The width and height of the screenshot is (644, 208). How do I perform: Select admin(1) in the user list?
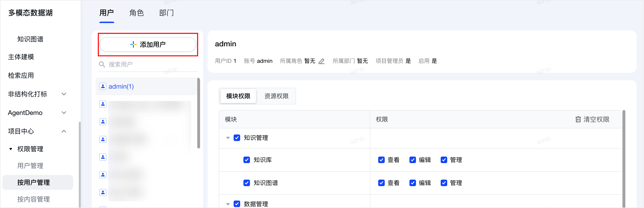pyautogui.click(x=146, y=86)
